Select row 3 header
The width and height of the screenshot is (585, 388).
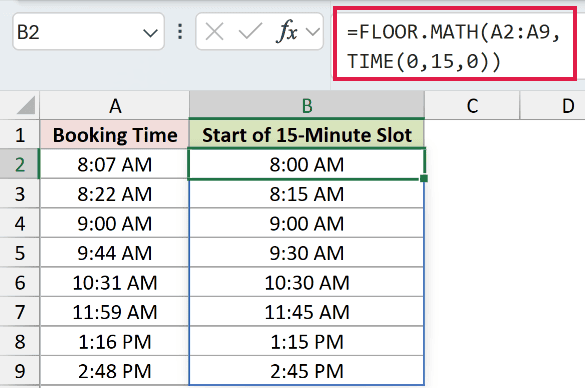click(20, 194)
